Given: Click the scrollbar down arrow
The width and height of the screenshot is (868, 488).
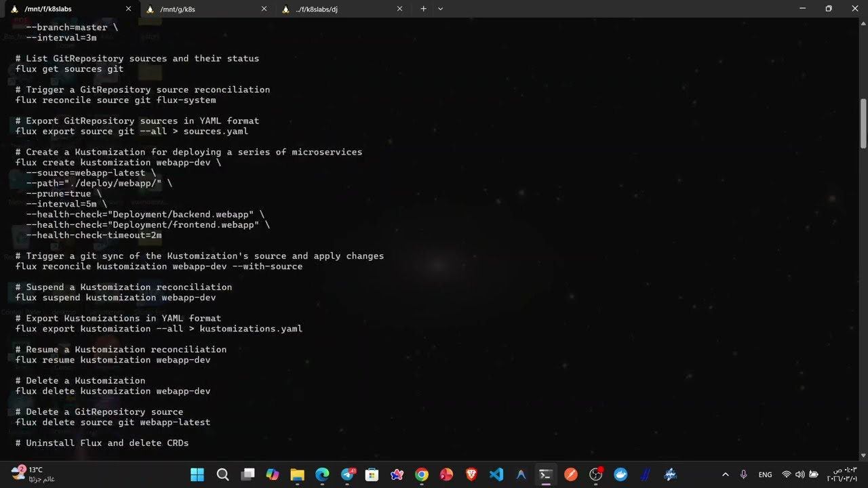Looking at the screenshot, I should pos(863,455).
